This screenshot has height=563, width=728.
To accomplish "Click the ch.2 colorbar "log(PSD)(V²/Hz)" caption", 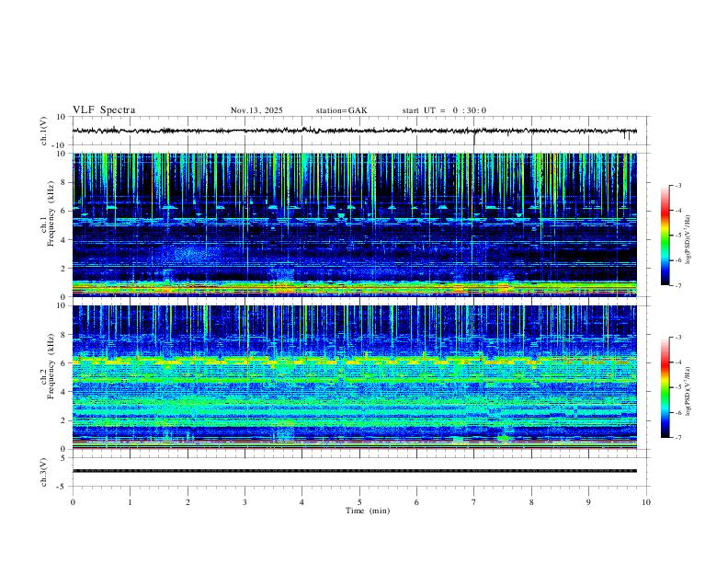I will click(x=688, y=391).
